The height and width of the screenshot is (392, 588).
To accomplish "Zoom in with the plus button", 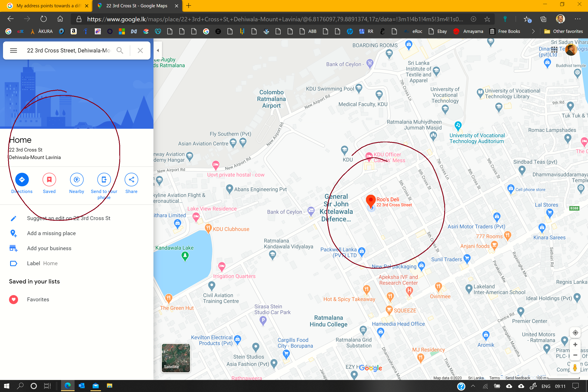I will click(575, 345).
